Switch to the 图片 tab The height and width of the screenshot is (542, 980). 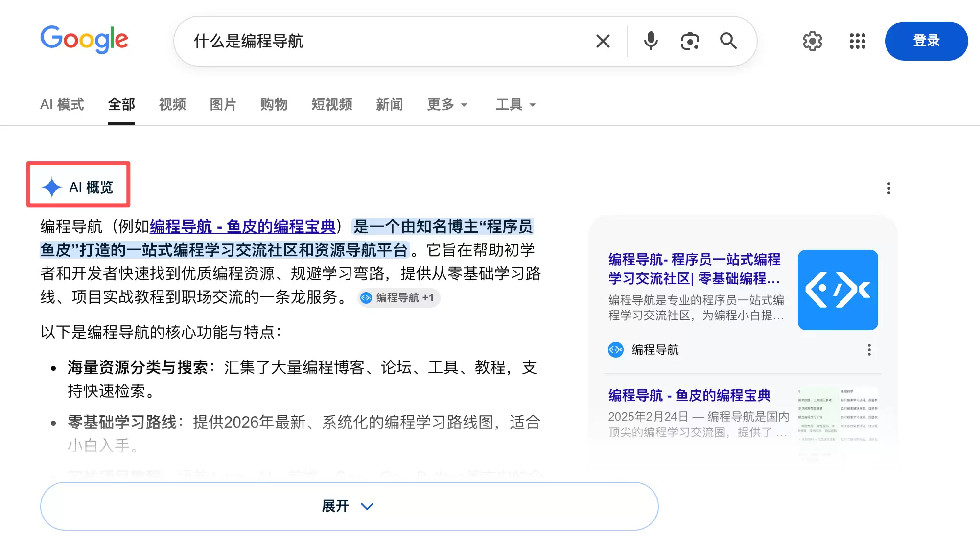[x=223, y=104]
